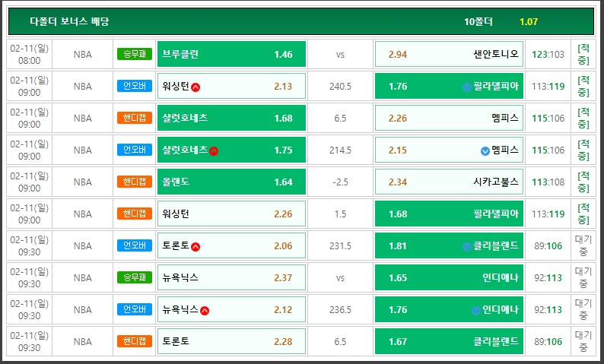Select the 샌안토니오 2.94 odds cell
Screen dimensions: 604x364
(x=449, y=54)
